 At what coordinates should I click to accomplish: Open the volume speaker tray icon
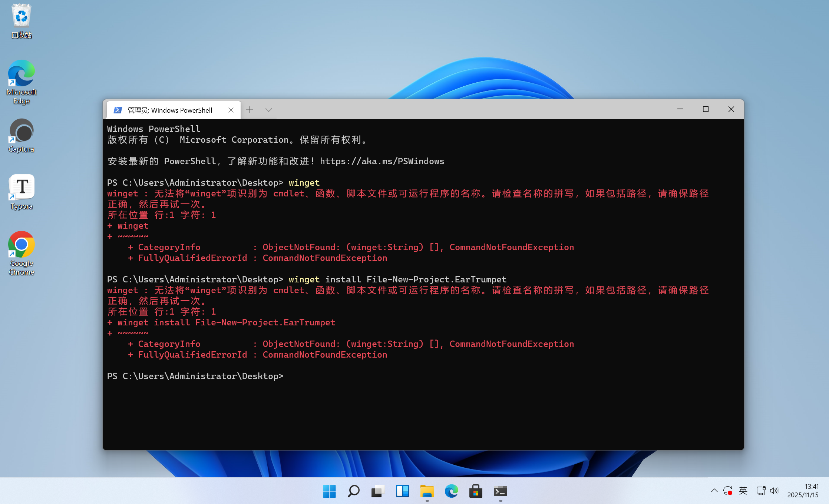tap(774, 491)
